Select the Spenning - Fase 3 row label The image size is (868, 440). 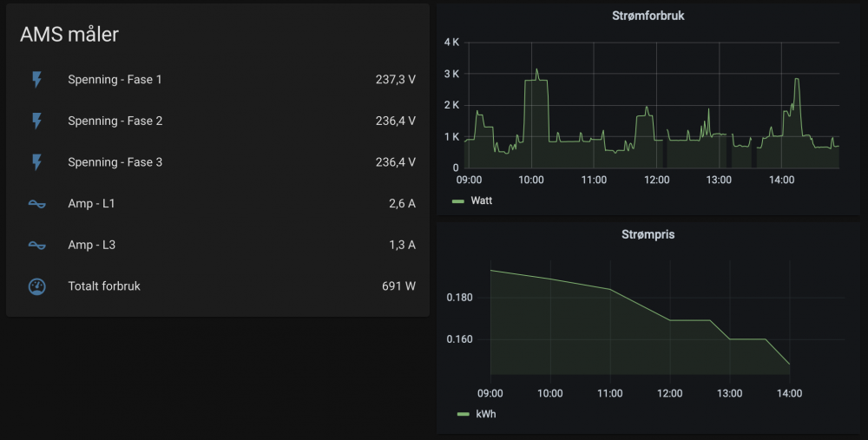tap(115, 162)
